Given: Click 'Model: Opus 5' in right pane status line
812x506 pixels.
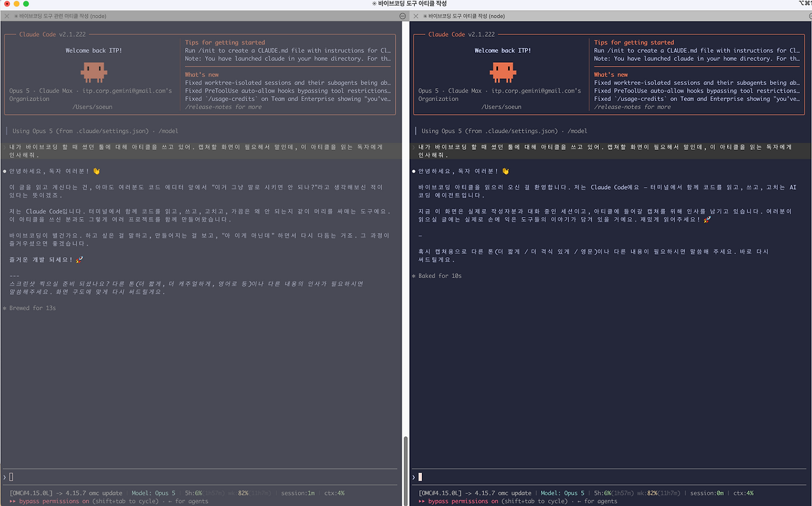Looking at the screenshot, I should tap(563, 493).
